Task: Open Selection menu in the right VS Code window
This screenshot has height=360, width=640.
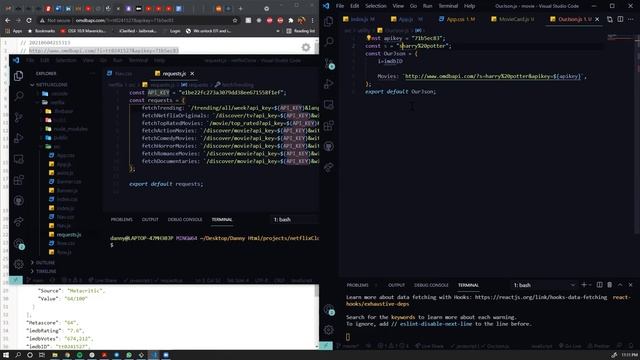Action: [x=376, y=6]
